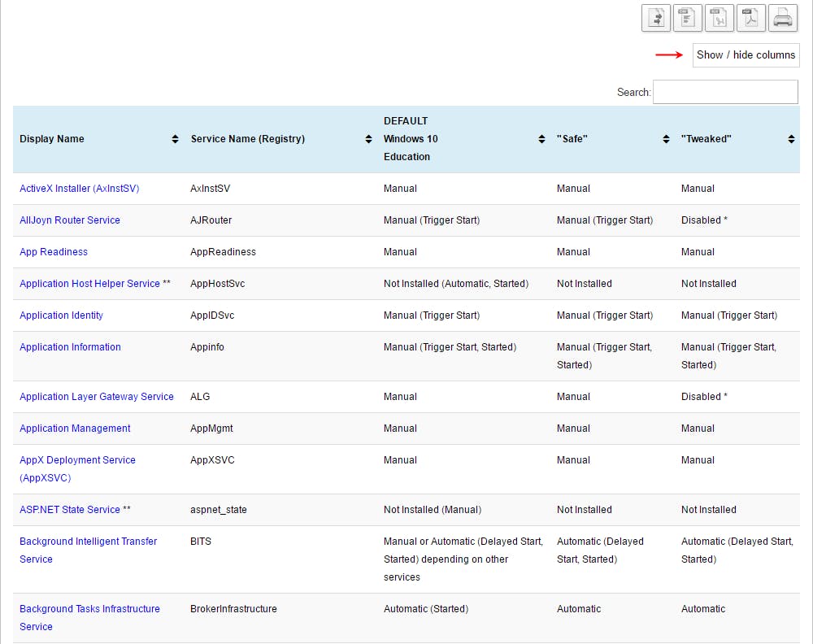Visit the ASP.NET State Service link
The width and height of the screenshot is (813, 644).
(70, 510)
